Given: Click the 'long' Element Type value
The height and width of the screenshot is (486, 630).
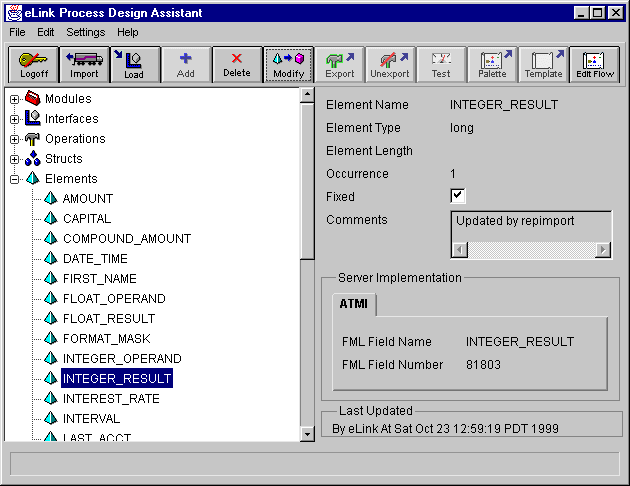Looking at the screenshot, I should (462, 128).
